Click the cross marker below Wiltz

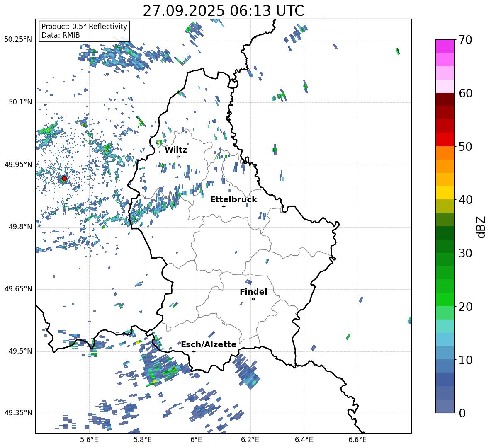pos(178,157)
